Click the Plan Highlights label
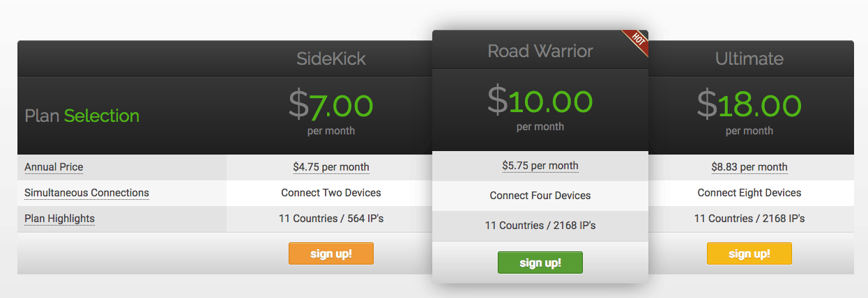 pyautogui.click(x=59, y=219)
